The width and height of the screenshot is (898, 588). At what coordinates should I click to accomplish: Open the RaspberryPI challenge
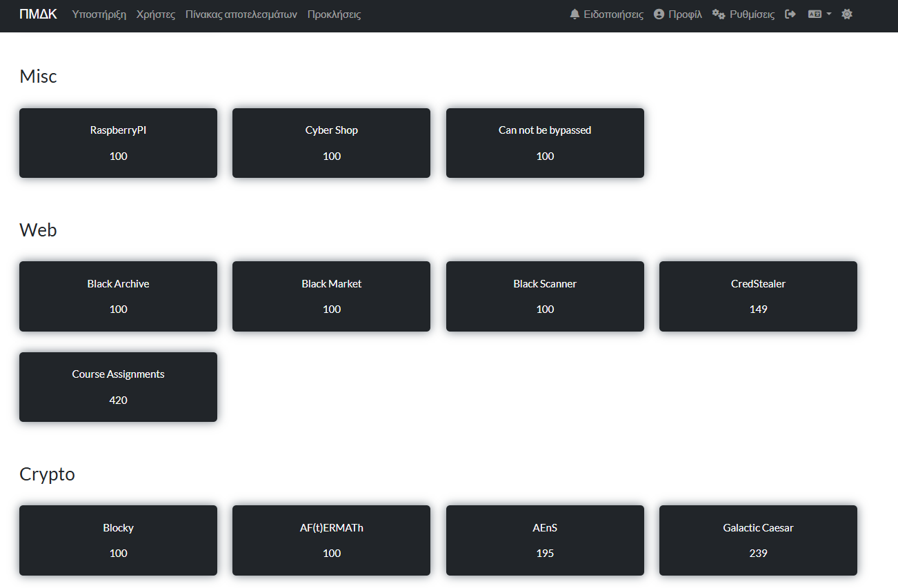tap(118, 143)
